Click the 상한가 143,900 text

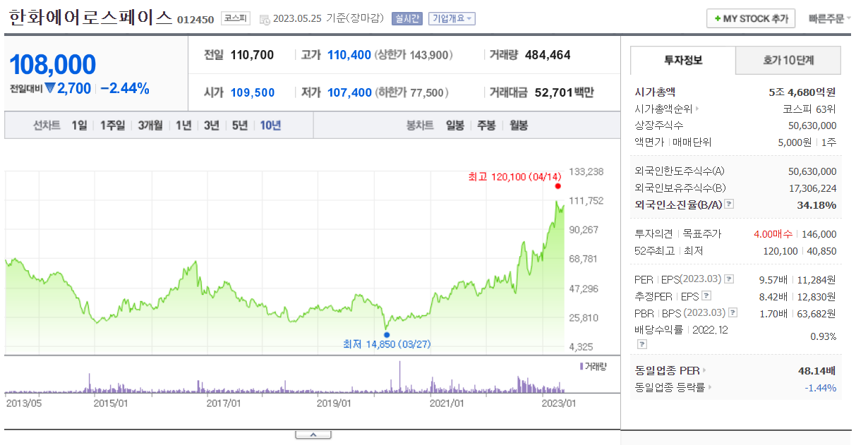pos(414,55)
